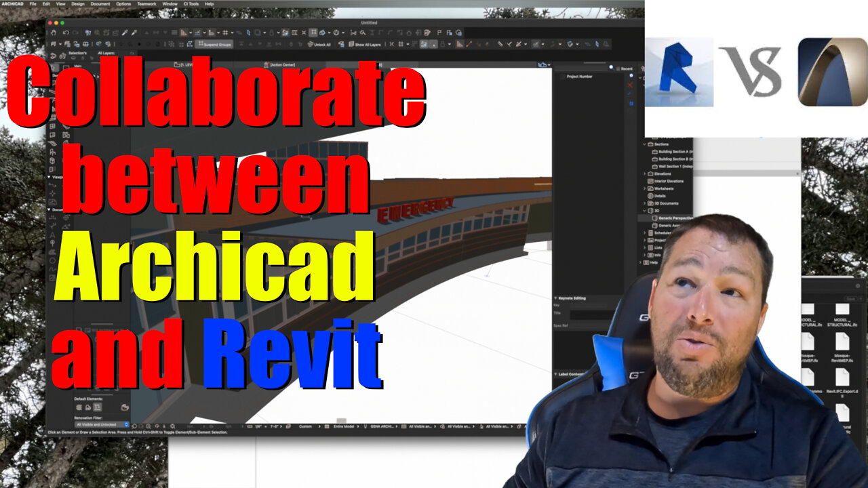Click the Undo arrow icon
This screenshot has height=488, width=868.
click(x=66, y=33)
